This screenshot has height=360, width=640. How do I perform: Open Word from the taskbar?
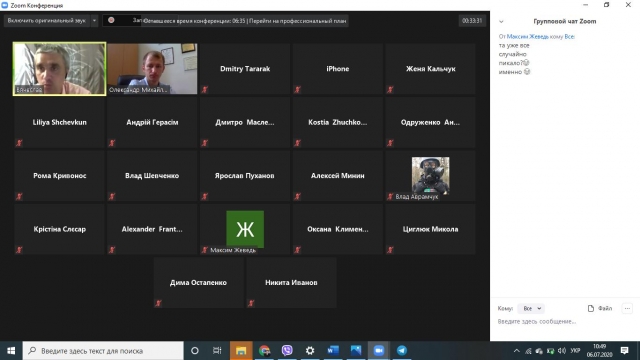tap(333, 350)
